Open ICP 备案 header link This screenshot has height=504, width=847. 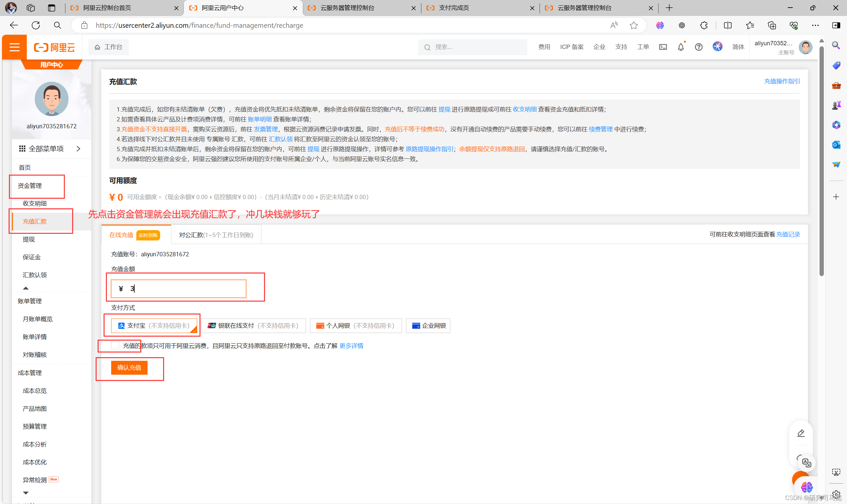click(x=572, y=47)
